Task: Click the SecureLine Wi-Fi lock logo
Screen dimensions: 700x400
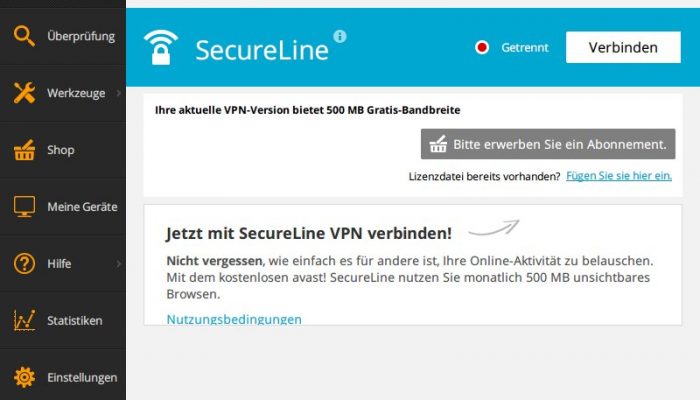Action: coord(161,47)
